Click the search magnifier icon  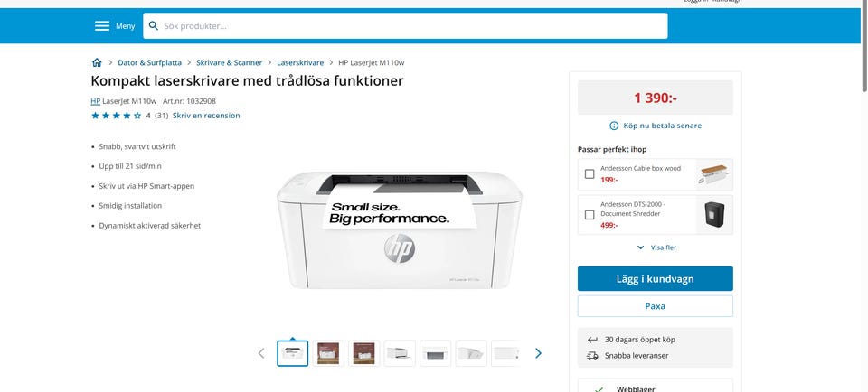(153, 26)
